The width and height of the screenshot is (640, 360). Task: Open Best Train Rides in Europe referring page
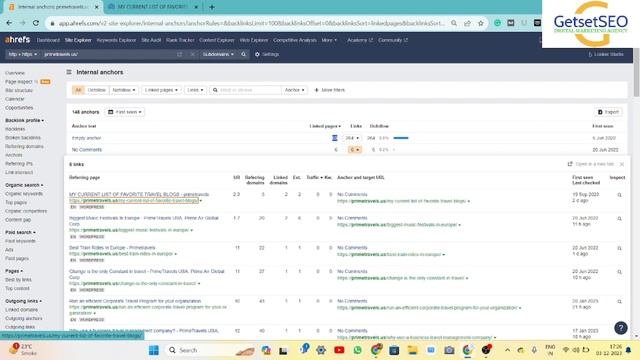[x=112, y=248]
